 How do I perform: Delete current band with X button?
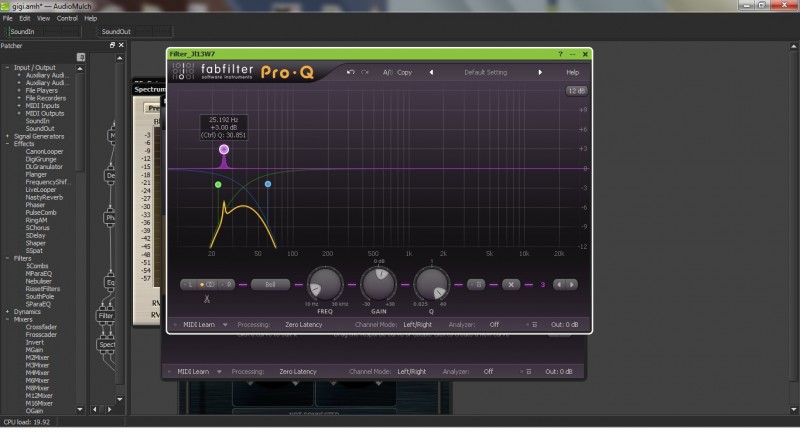tap(511, 285)
